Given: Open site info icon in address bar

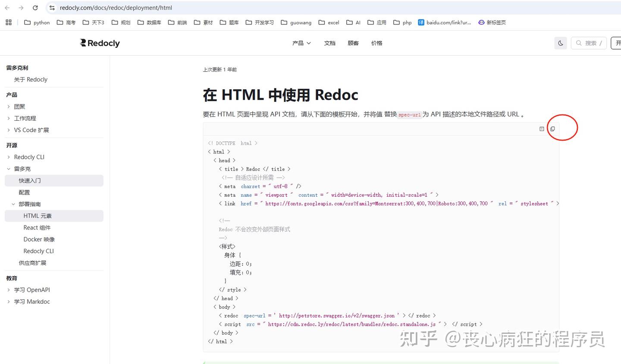Looking at the screenshot, I should [52, 8].
